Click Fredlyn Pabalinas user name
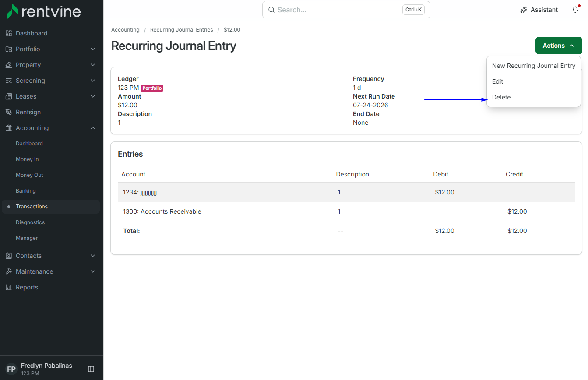This screenshot has width=588, height=380. [x=46, y=366]
